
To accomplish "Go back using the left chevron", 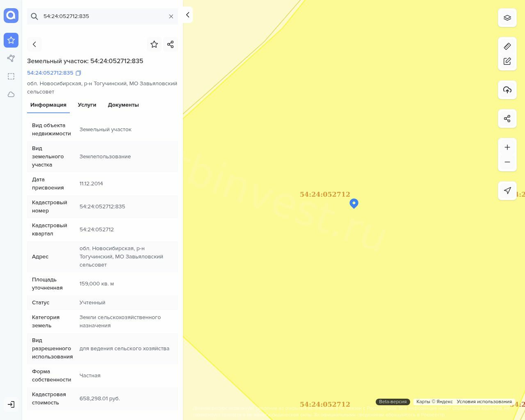I will pyautogui.click(x=34, y=44).
